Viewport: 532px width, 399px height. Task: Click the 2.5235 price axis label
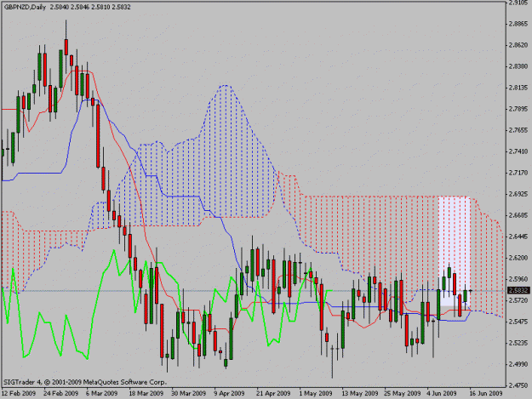518,343
